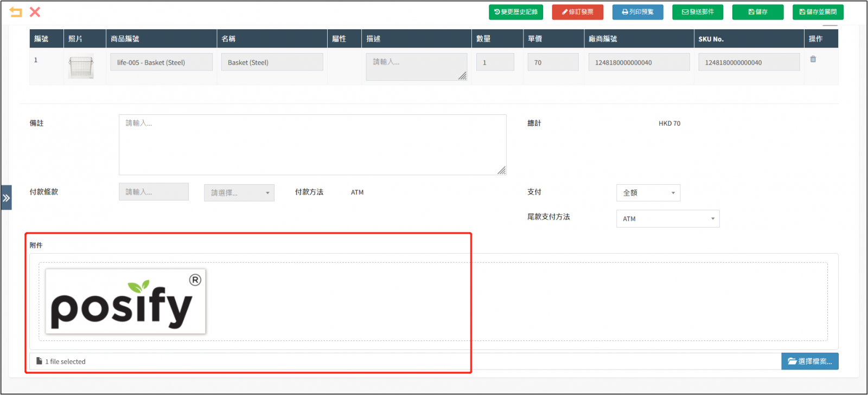Click the 付款條款 text input
The image size is (868, 395).
[x=154, y=192]
